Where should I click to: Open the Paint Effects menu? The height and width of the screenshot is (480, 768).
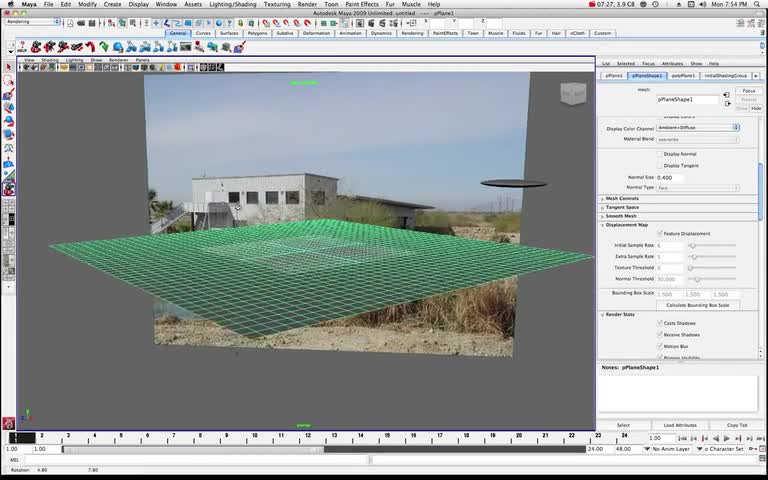[362, 4]
